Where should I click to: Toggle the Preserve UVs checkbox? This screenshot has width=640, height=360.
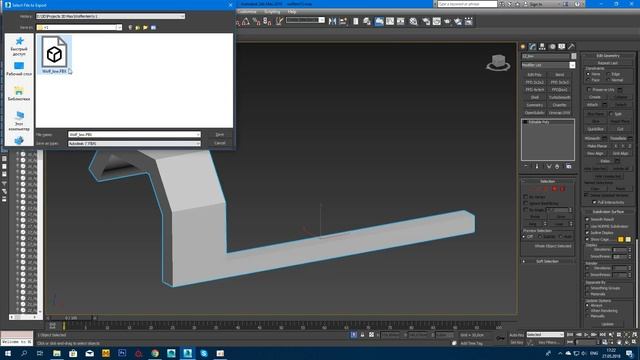[589, 89]
